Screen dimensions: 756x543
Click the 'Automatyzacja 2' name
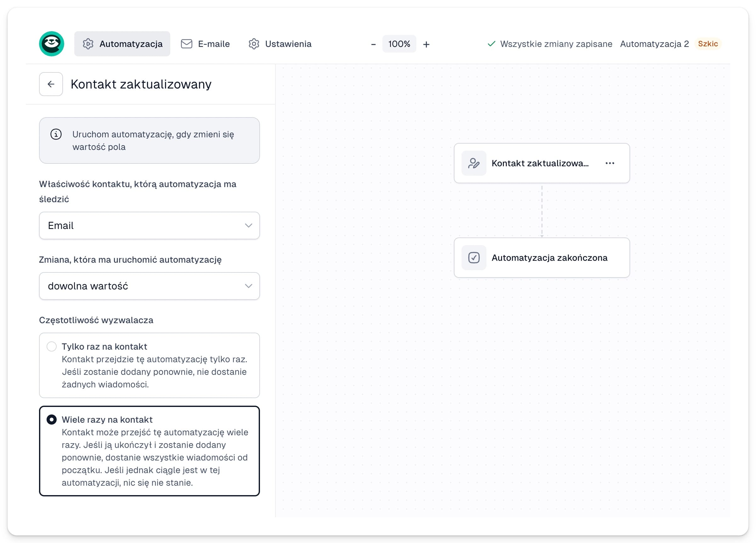tap(654, 44)
